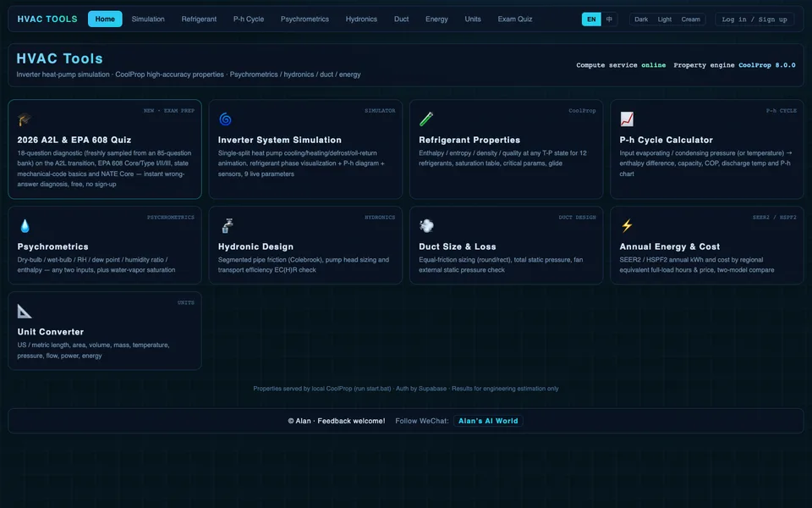Open the Psychrometrics nav tab
812x508 pixels.
pos(304,19)
